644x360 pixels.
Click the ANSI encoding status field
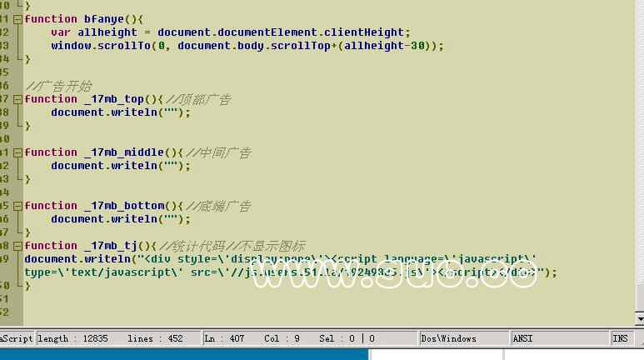(559, 338)
